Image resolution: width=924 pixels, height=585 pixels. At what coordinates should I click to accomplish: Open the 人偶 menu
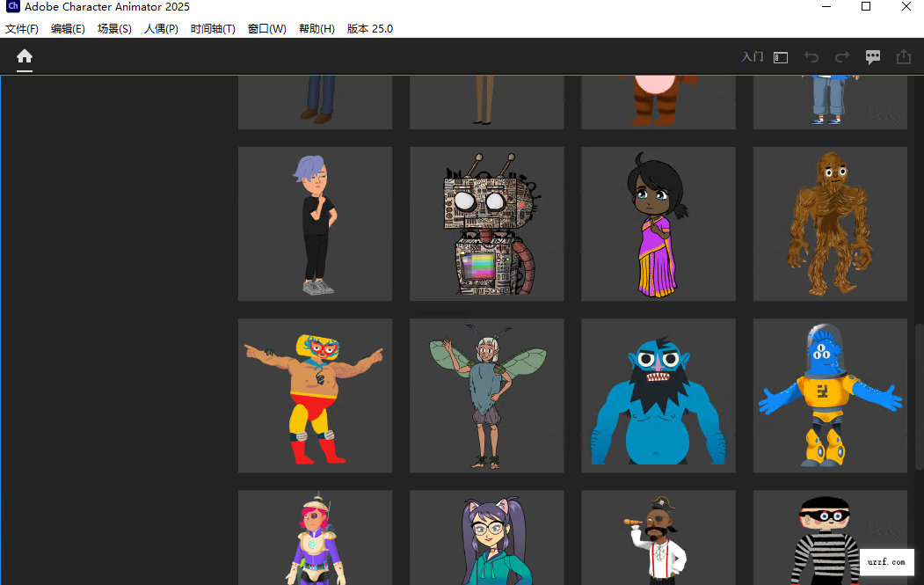(x=161, y=28)
